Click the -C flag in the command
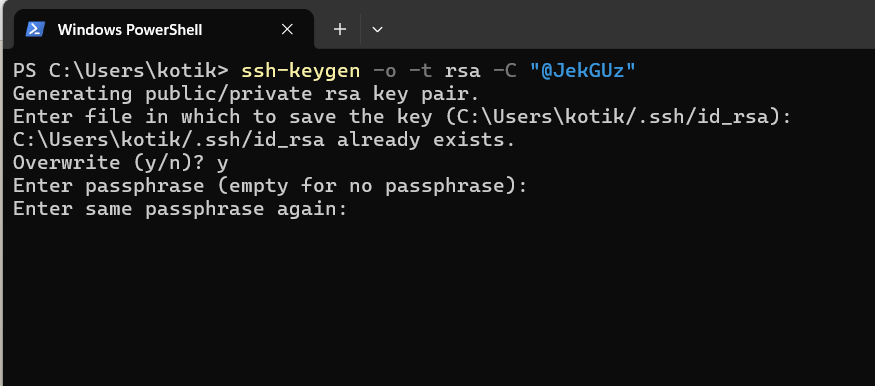Screen dimensions: 875x386 pyautogui.click(x=505, y=72)
